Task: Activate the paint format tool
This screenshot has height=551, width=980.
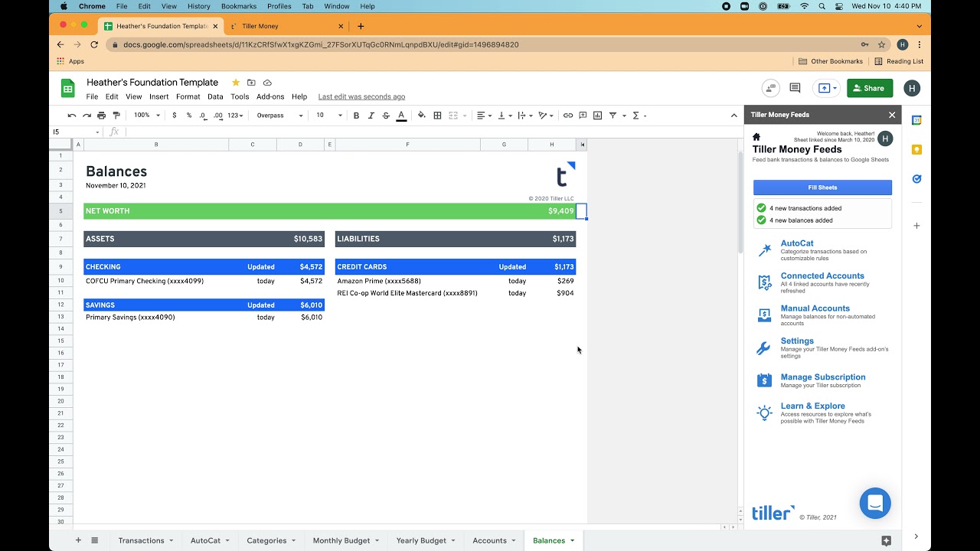Action: (116, 116)
